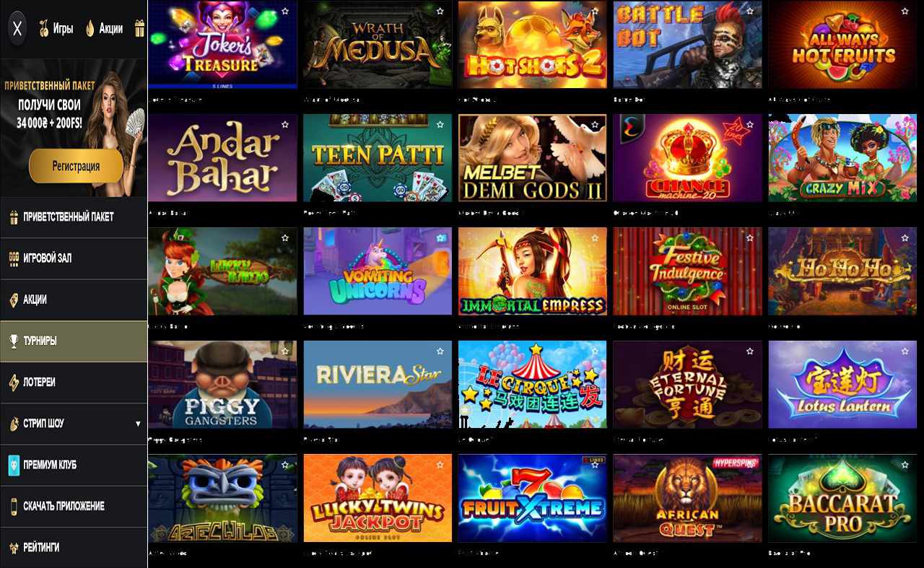Image resolution: width=924 pixels, height=568 pixels.
Task: Click the cherries icon next to Игры
Action: tap(43, 29)
